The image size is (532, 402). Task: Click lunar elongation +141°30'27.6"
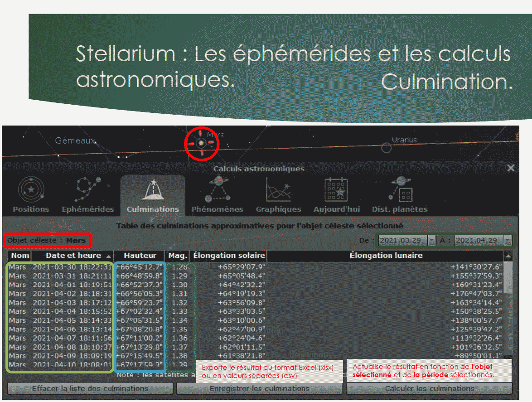(x=476, y=267)
